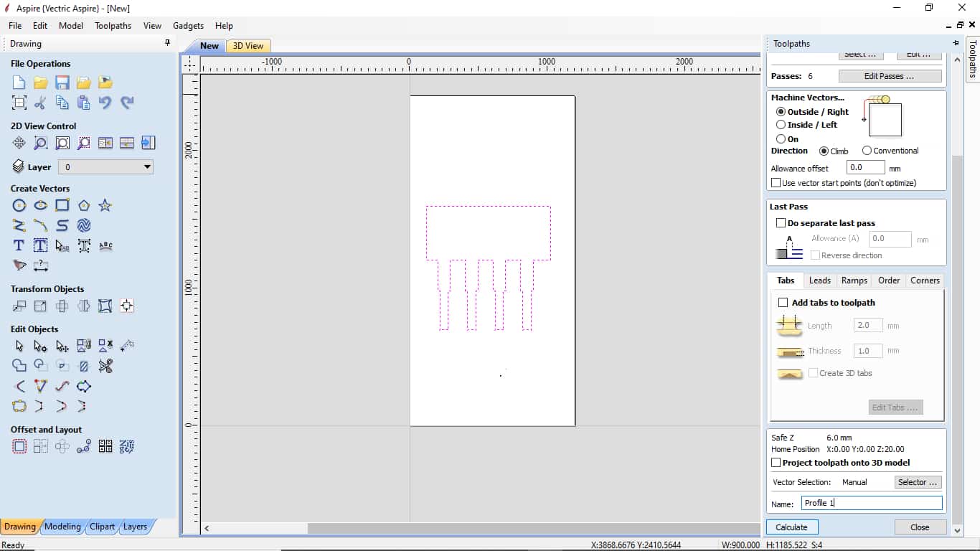Select the Draw Polygon tool

click(84, 206)
